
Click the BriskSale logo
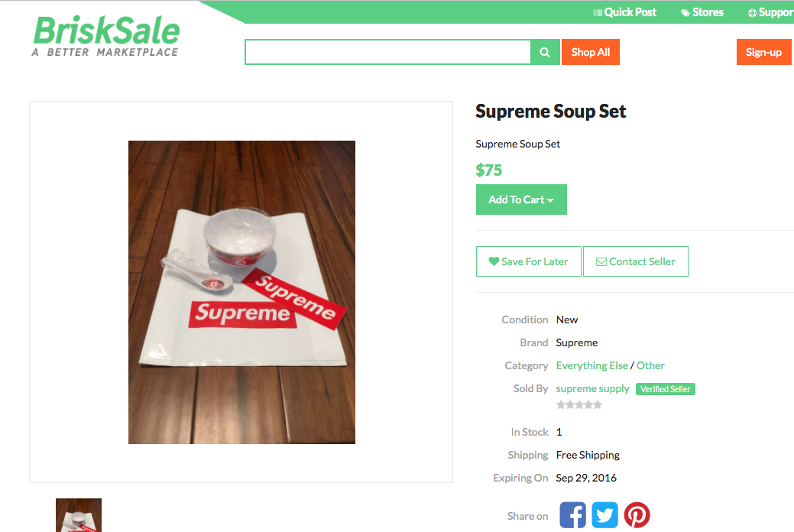(105, 36)
